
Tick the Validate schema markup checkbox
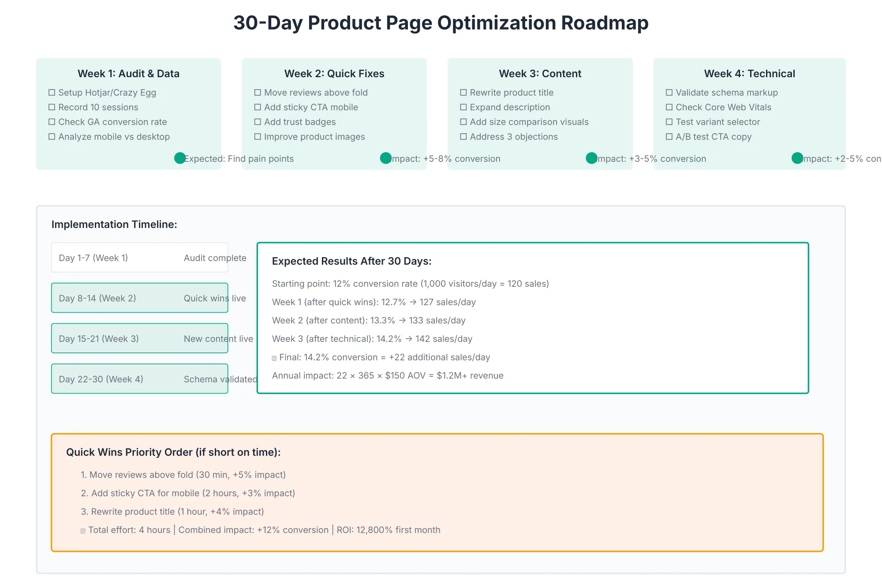pos(669,93)
